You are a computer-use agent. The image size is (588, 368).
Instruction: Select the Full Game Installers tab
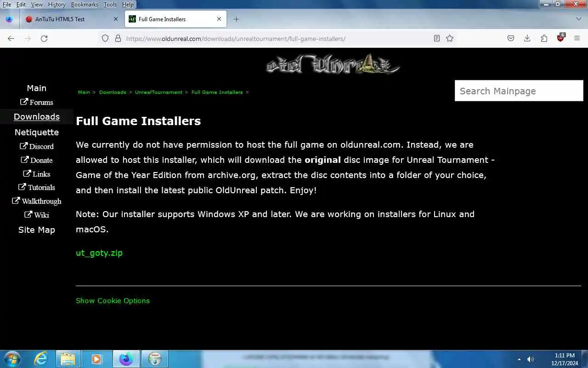[175, 19]
